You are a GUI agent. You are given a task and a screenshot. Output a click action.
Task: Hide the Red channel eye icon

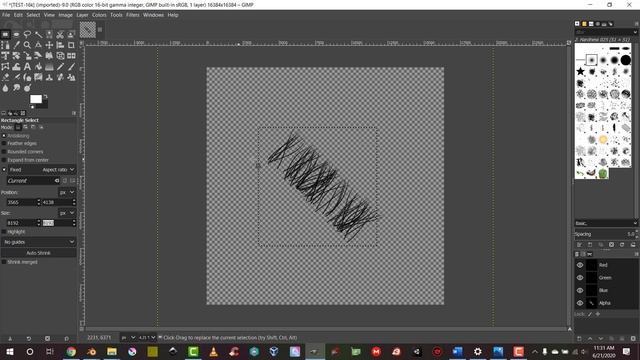(580, 265)
